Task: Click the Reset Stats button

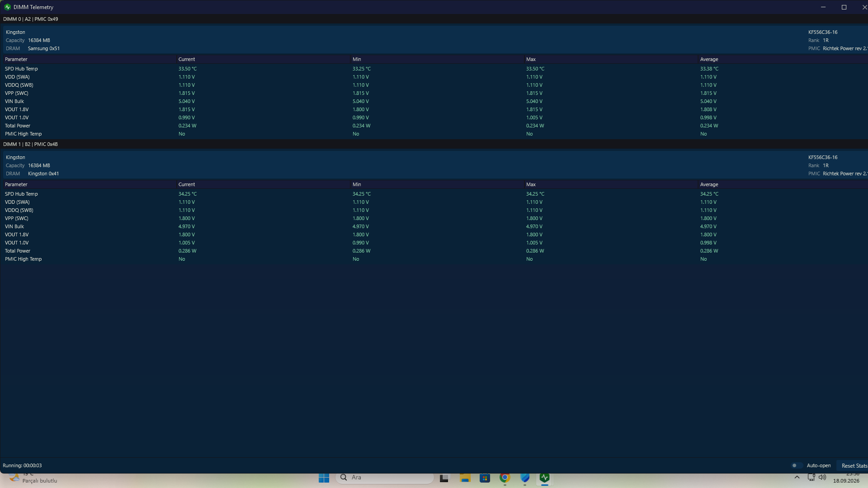Action: [x=853, y=465]
